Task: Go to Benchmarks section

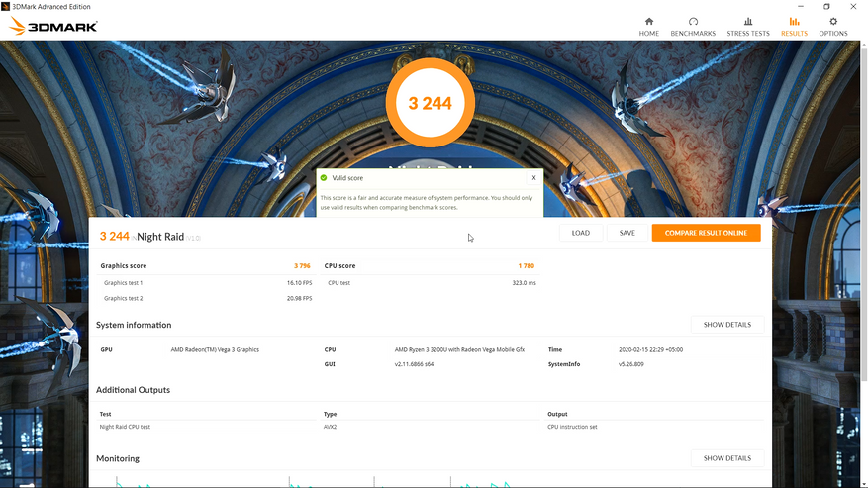Action: (693, 27)
